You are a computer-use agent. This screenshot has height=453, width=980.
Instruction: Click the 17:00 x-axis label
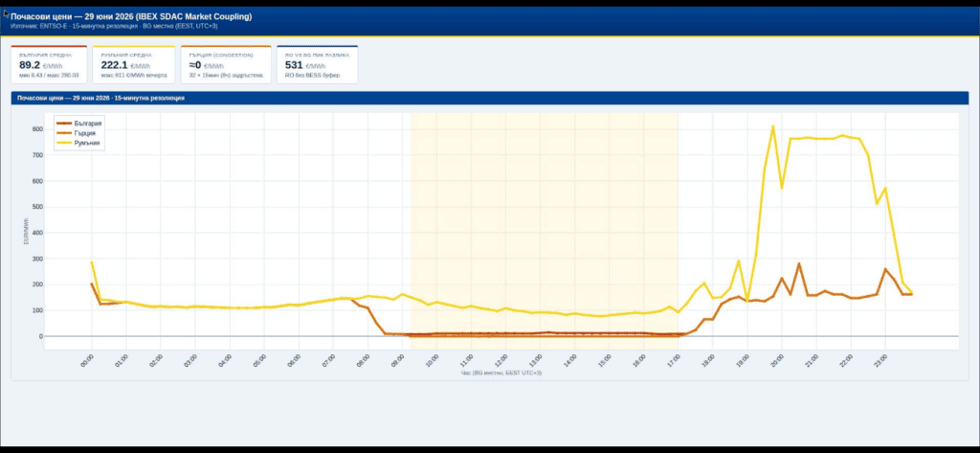[x=674, y=361]
